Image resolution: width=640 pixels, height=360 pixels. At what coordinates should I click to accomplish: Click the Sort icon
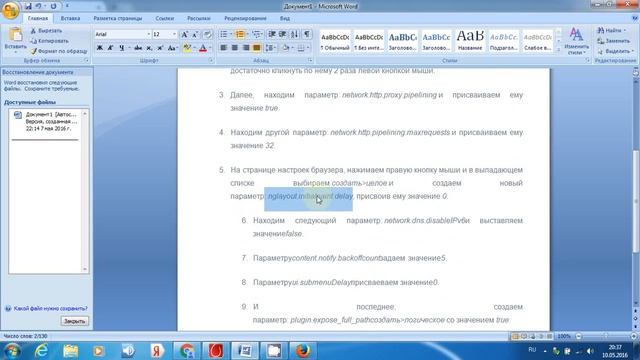[x=295, y=34]
